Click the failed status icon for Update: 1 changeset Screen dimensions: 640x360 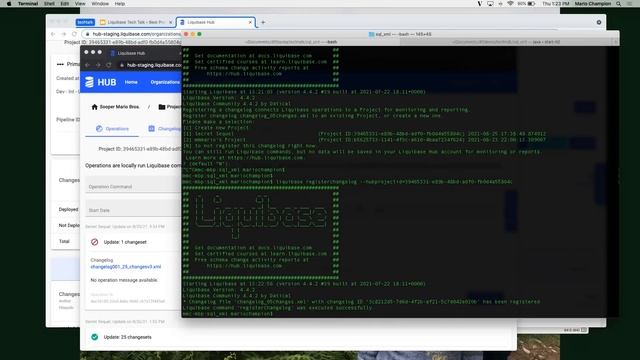coord(95,242)
